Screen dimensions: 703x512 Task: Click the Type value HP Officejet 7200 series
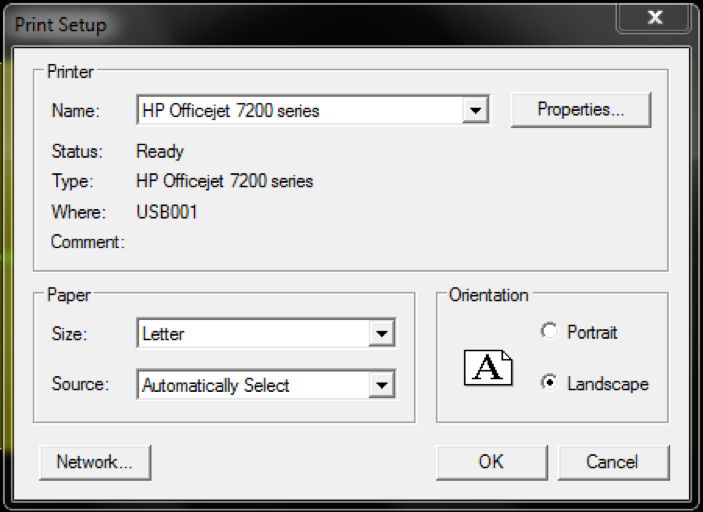click(x=224, y=181)
